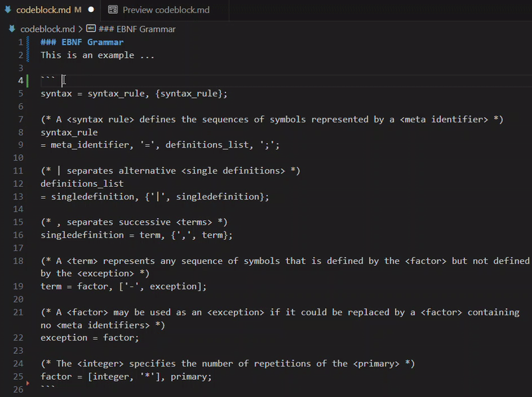Click the markdown file icon on codeblock.md tab
This screenshot has height=397, width=532.
click(x=8, y=10)
